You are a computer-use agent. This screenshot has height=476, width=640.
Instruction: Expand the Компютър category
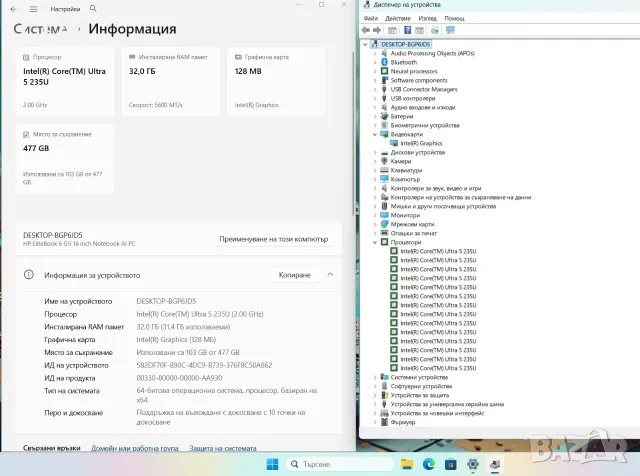[x=375, y=179]
